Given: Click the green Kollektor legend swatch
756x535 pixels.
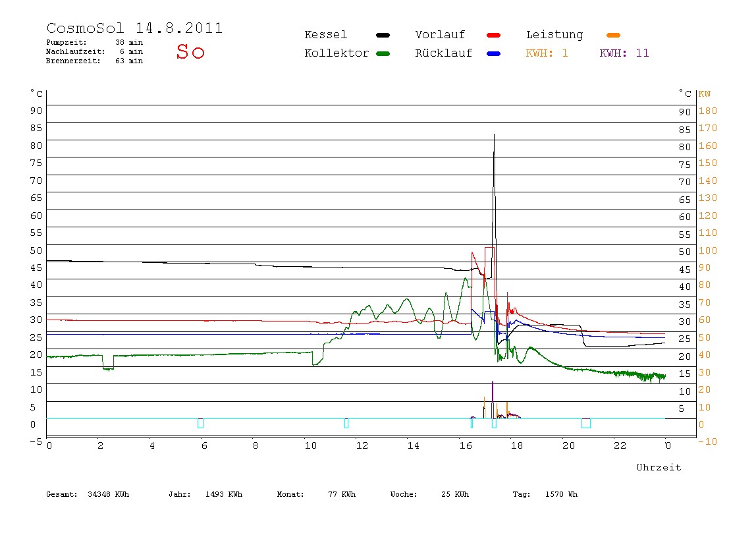Looking at the screenshot, I should (x=383, y=53).
